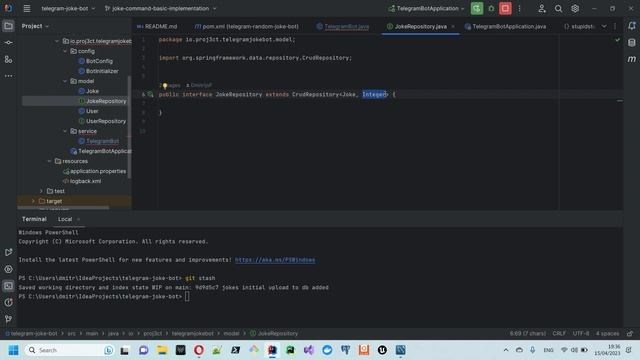Open the Structure tool window
Image resolution: width=640 pixels, height=360 pixels.
(8, 60)
